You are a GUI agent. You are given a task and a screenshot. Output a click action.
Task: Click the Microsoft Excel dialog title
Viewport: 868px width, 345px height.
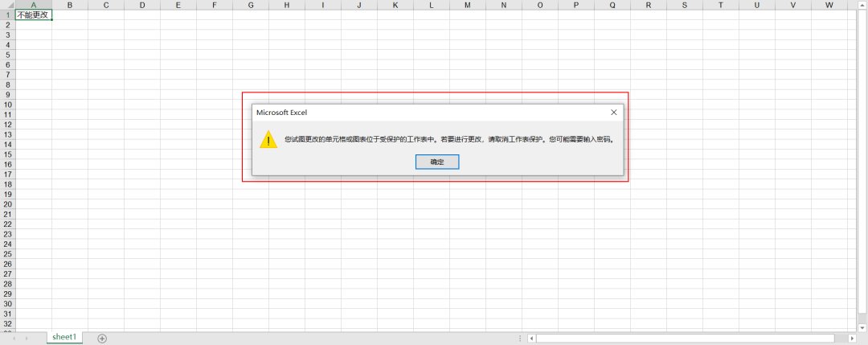[282, 113]
